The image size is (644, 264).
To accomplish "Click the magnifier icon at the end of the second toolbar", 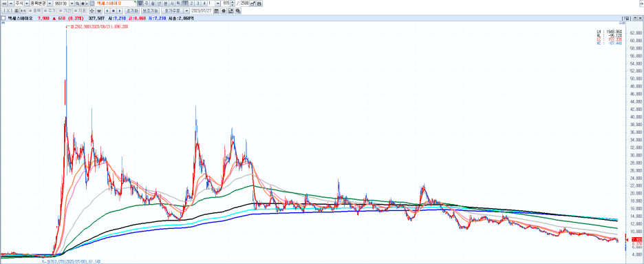I will pos(238,11).
